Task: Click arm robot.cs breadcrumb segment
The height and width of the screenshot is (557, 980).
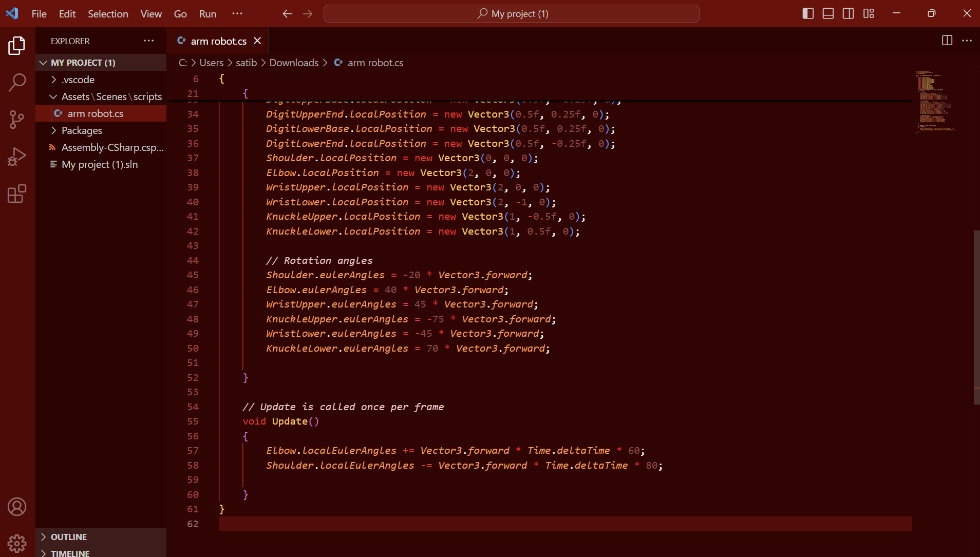Action: pyautogui.click(x=375, y=63)
